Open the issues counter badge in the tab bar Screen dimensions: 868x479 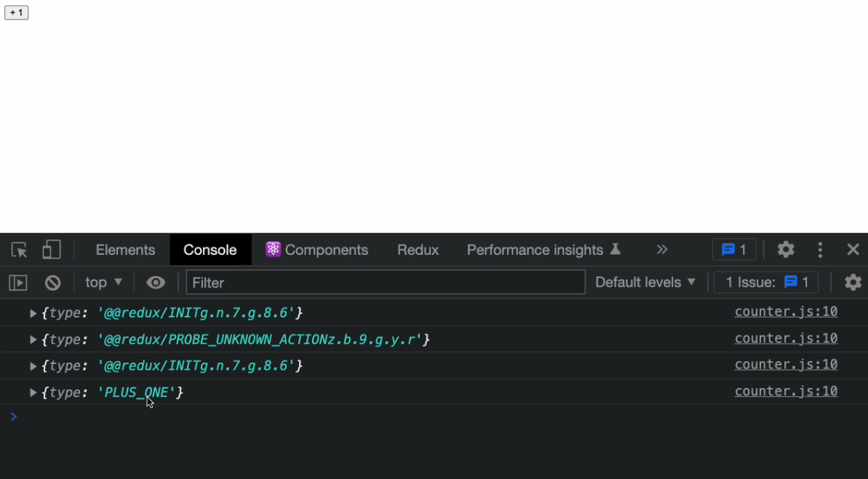tap(734, 250)
